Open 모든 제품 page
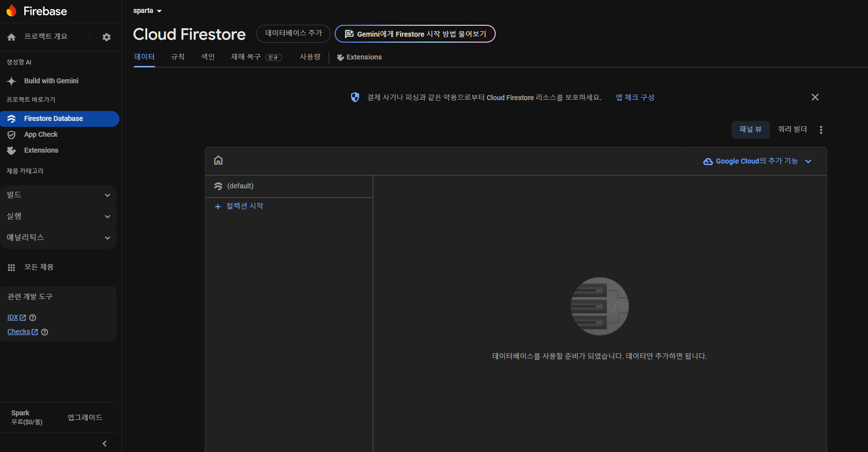This screenshot has height=452, width=868. [x=39, y=267]
